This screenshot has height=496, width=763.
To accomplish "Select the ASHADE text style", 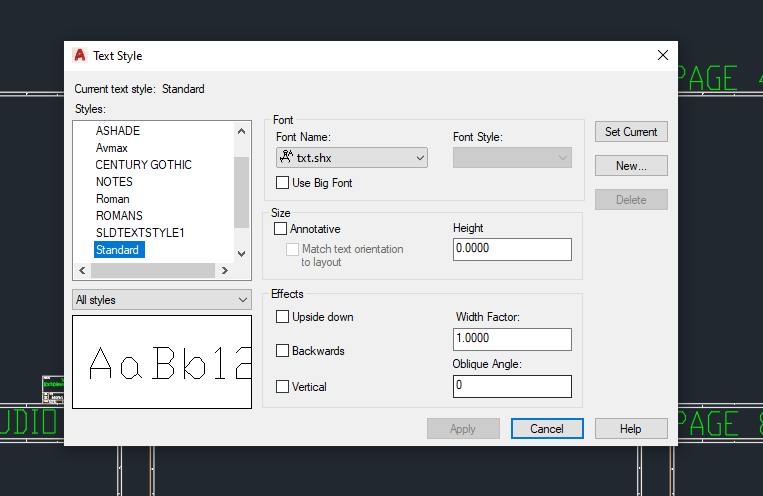I will [x=118, y=131].
